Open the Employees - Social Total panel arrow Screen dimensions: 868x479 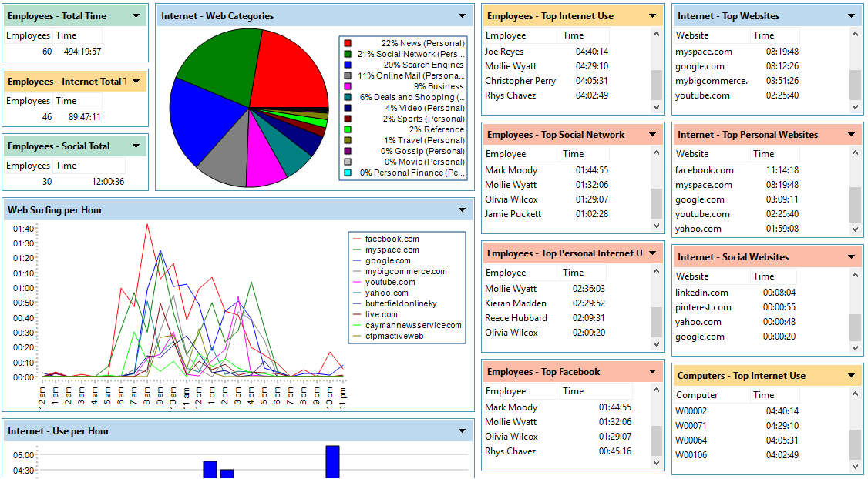136,146
